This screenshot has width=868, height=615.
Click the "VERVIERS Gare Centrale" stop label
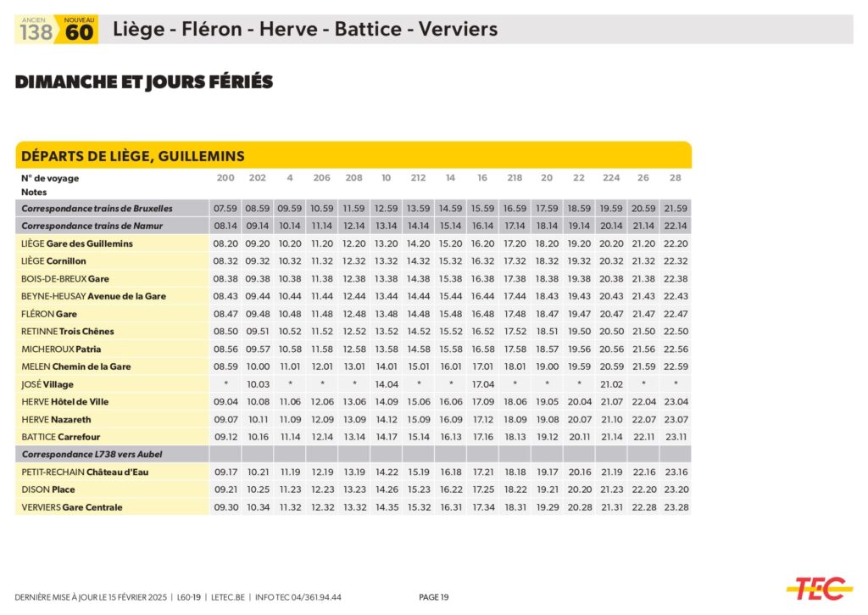(x=72, y=507)
